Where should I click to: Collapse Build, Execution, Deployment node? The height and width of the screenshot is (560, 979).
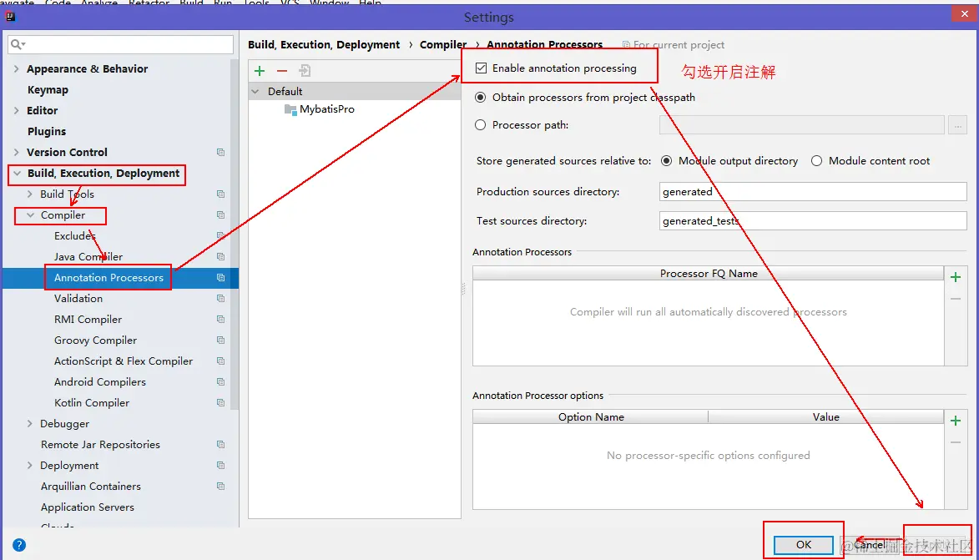(x=17, y=174)
